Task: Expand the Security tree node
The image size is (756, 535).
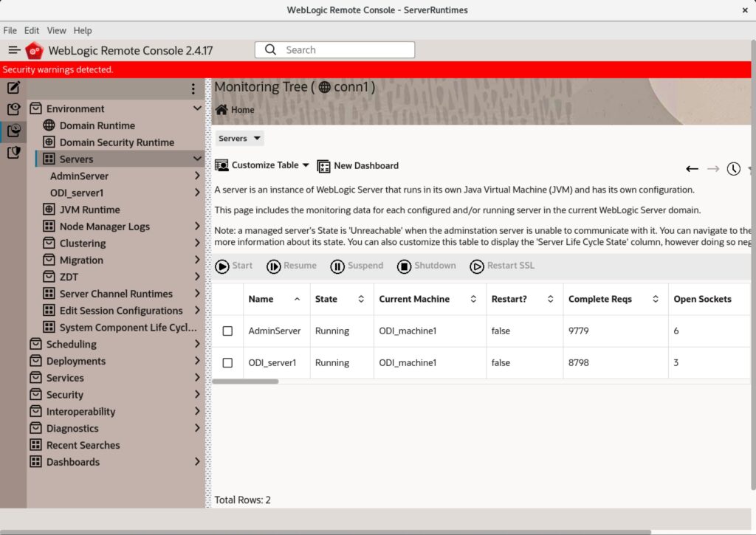Action: (197, 394)
